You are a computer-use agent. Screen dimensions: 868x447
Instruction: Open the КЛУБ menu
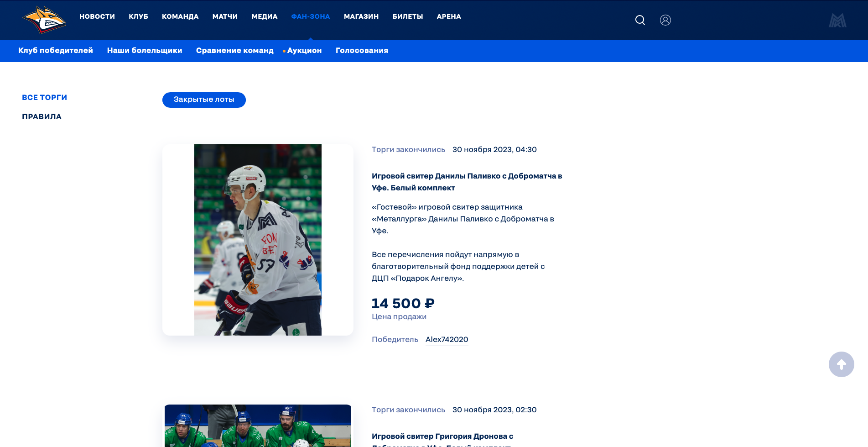point(138,16)
